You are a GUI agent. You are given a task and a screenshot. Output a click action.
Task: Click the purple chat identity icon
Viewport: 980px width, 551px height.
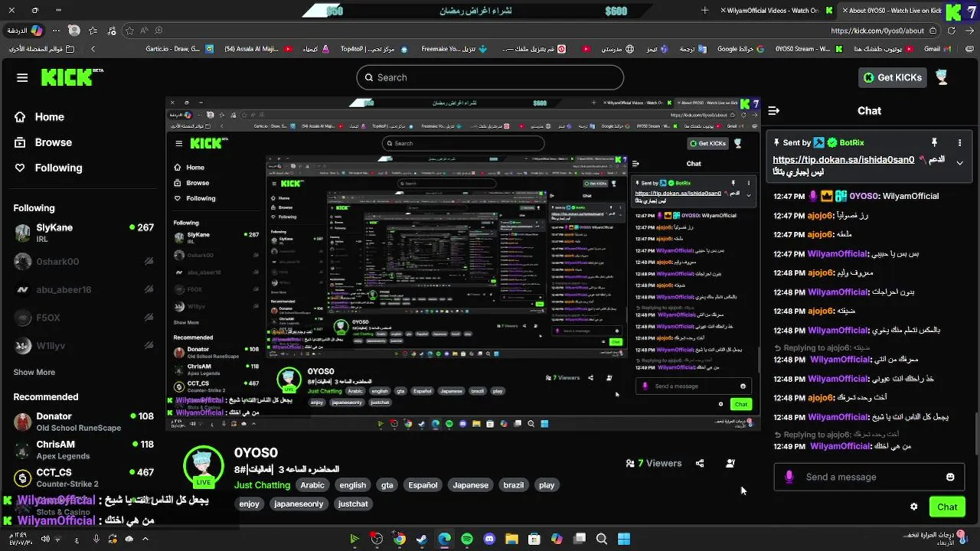(x=789, y=477)
